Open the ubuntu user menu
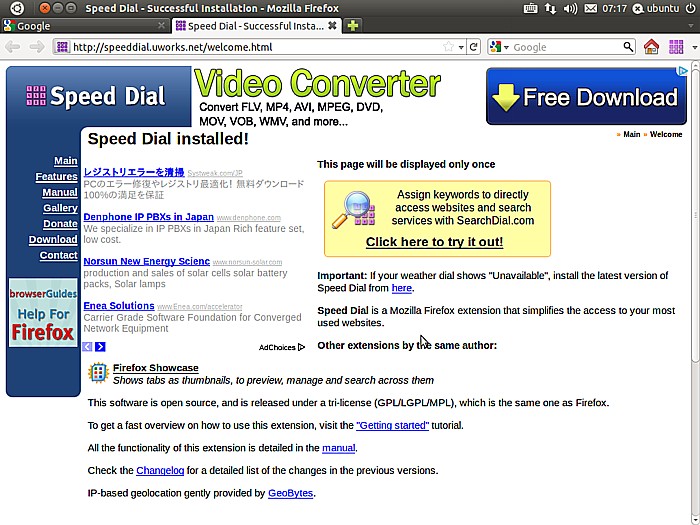Viewport: 700px width, 525px height. click(656, 8)
